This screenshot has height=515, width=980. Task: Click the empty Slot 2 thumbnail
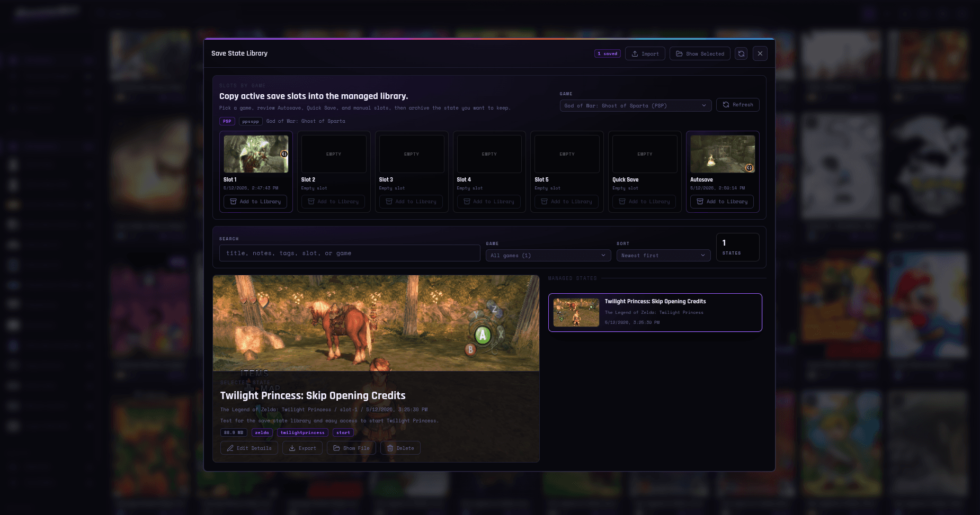click(334, 154)
